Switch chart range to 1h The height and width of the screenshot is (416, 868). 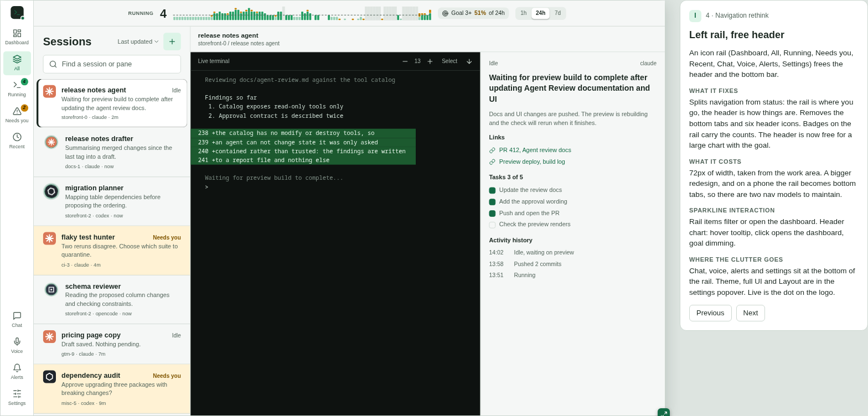[x=523, y=13]
